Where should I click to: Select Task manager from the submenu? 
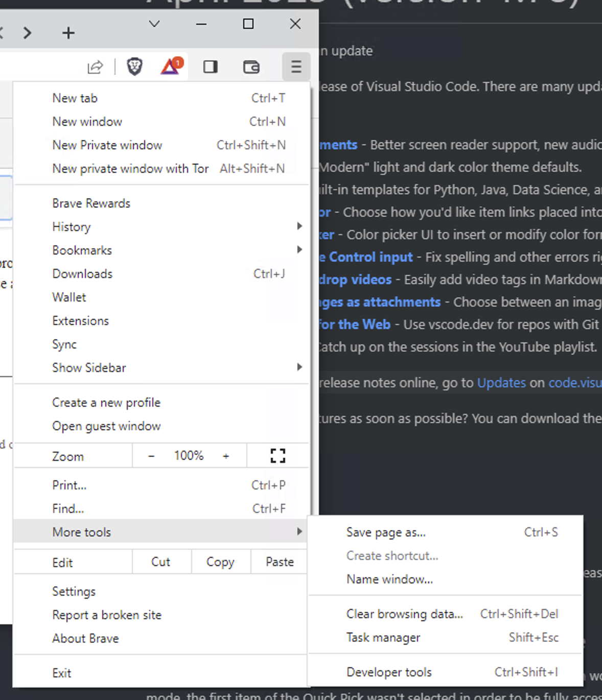pyautogui.click(x=383, y=637)
